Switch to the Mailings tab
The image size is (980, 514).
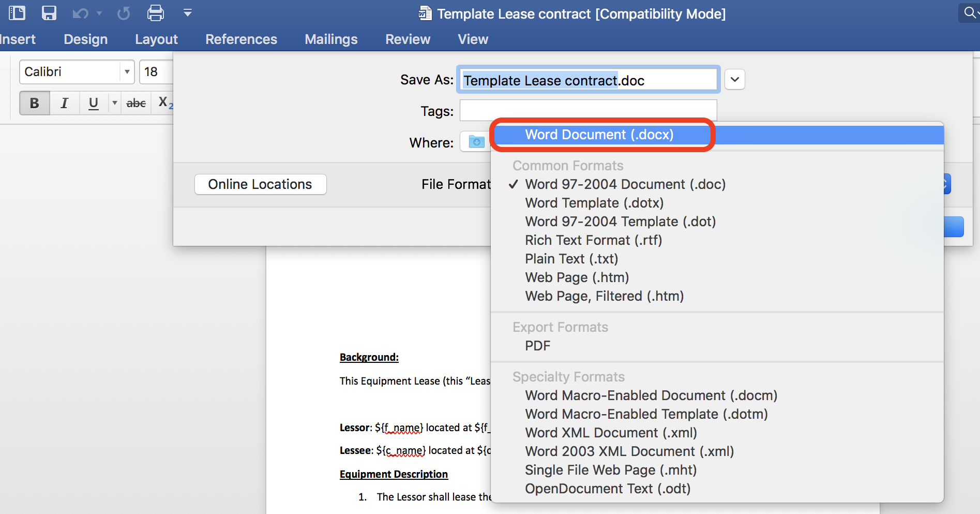click(331, 39)
